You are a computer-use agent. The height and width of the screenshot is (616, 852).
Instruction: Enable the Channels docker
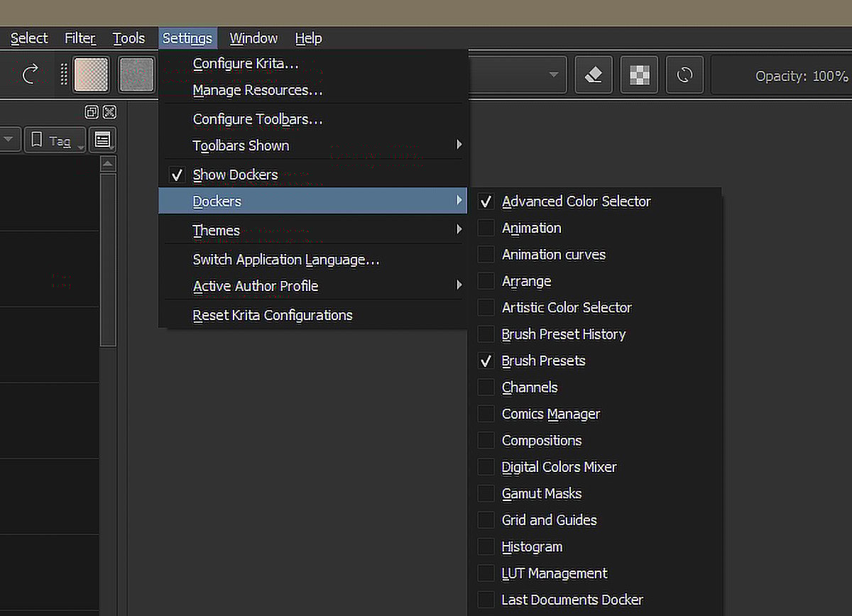(595, 387)
